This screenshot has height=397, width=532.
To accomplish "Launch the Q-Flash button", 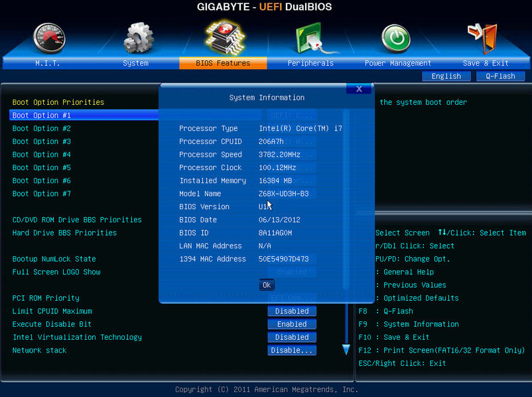I will tap(500, 76).
